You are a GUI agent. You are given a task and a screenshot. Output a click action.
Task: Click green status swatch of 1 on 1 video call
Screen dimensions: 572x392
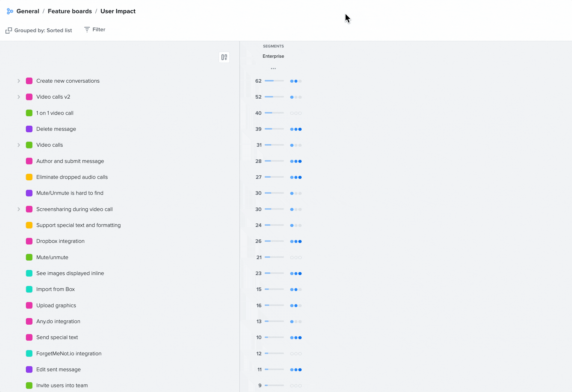(x=29, y=113)
